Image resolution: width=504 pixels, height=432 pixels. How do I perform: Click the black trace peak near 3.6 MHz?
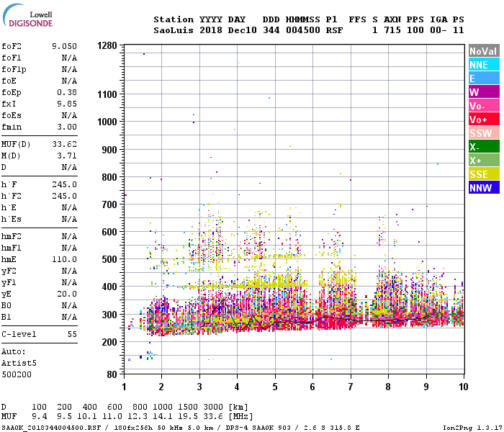coord(224,300)
